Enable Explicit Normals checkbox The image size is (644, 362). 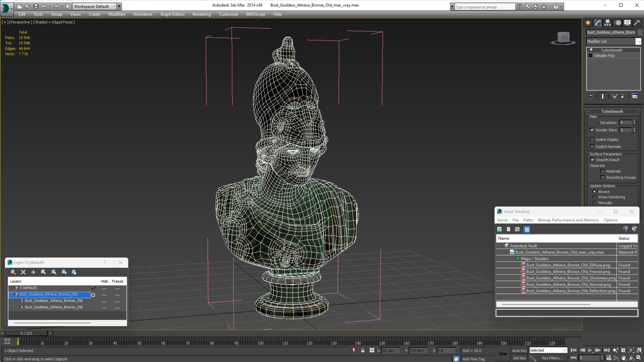click(592, 146)
